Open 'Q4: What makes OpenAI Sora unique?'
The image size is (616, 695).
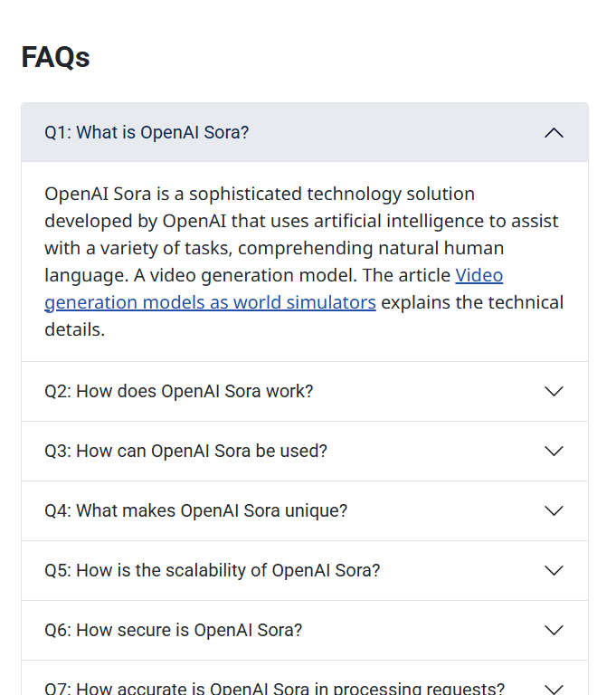pos(195,510)
